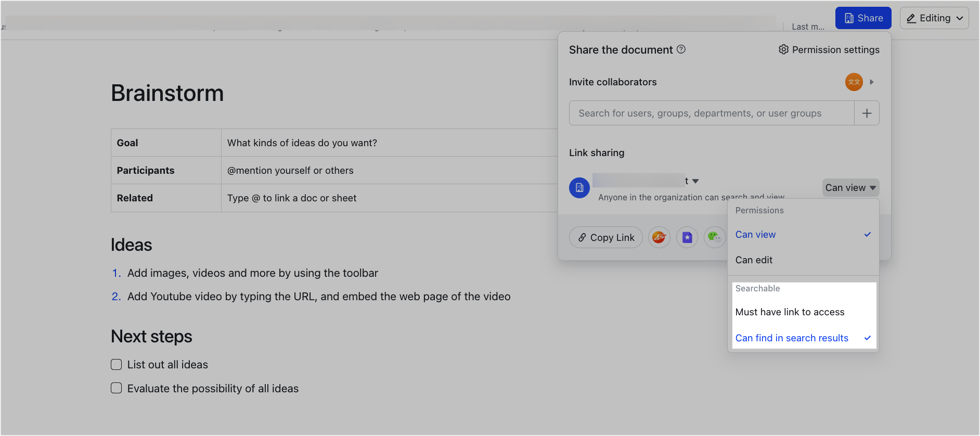Viewport: 980px width, 436px height.
Task: Click the orange-red swirl share icon
Action: [659, 237]
